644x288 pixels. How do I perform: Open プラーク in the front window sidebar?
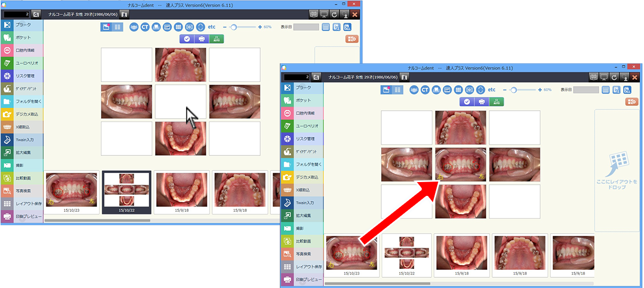pos(302,87)
